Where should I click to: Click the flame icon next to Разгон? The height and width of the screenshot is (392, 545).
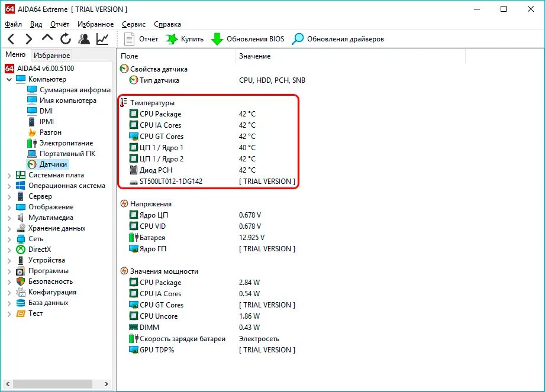(x=31, y=132)
